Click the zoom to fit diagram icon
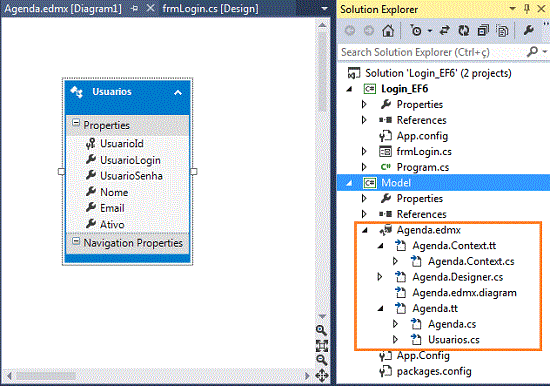Image resolution: width=550 pixels, height=386 pixels. coord(322,346)
